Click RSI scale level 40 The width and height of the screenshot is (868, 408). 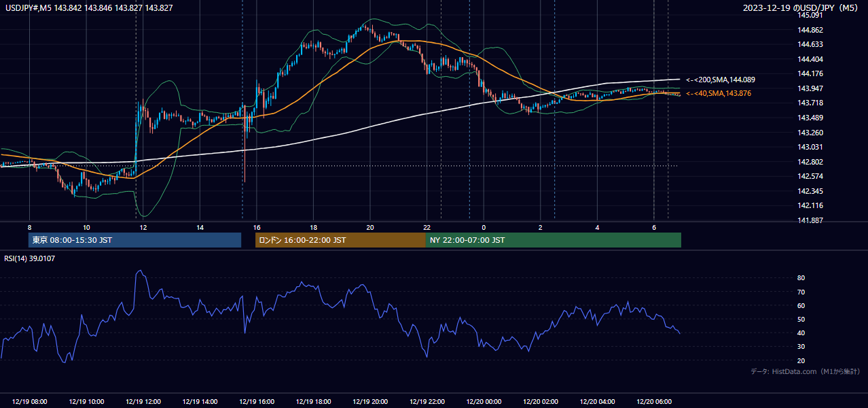801,333
